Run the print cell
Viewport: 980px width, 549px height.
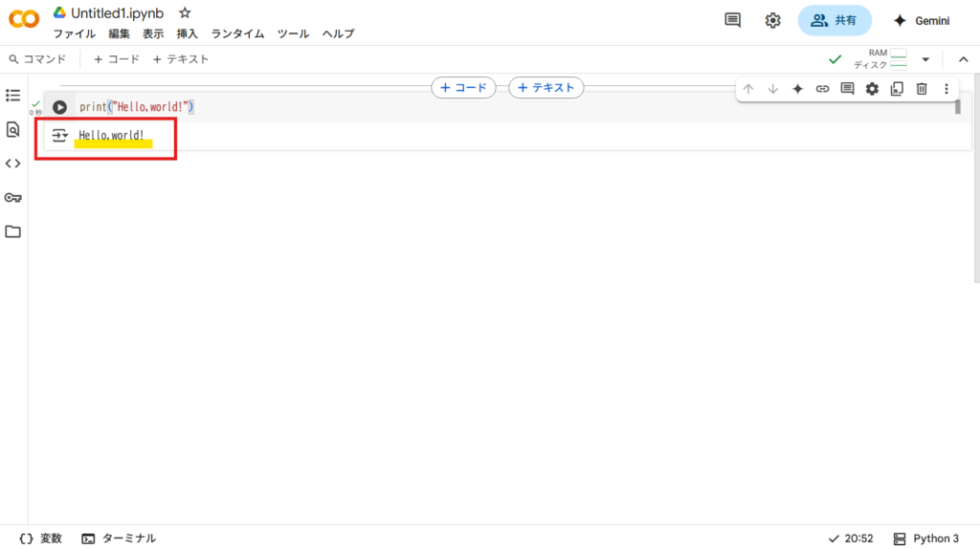pyautogui.click(x=59, y=107)
